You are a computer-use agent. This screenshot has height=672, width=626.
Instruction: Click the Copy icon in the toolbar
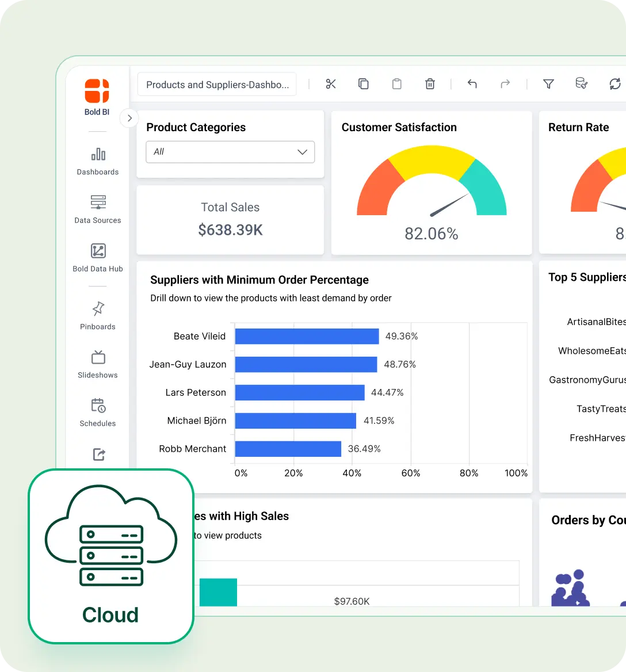tap(364, 83)
